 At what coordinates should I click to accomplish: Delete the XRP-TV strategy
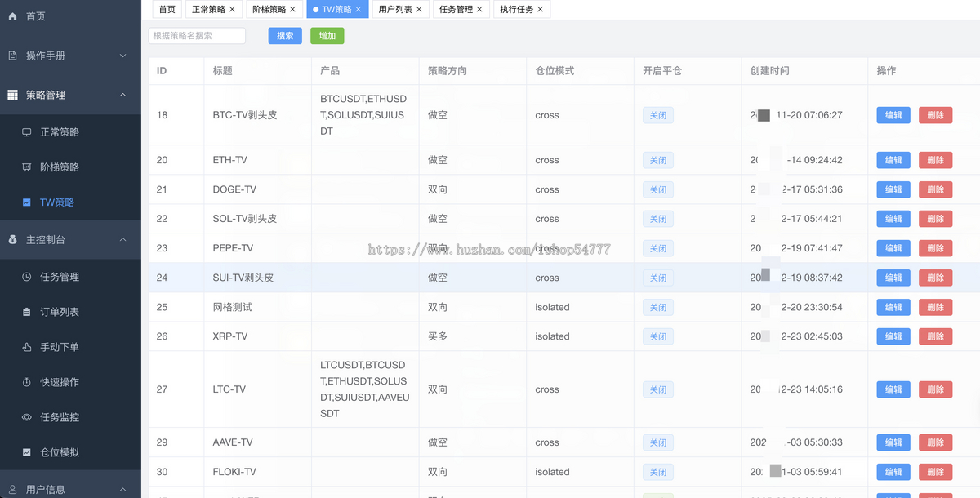(x=935, y=336)
